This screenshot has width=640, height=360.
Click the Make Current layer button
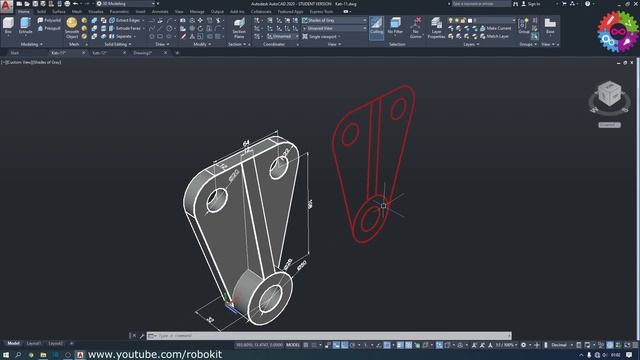tap(496, 28)
